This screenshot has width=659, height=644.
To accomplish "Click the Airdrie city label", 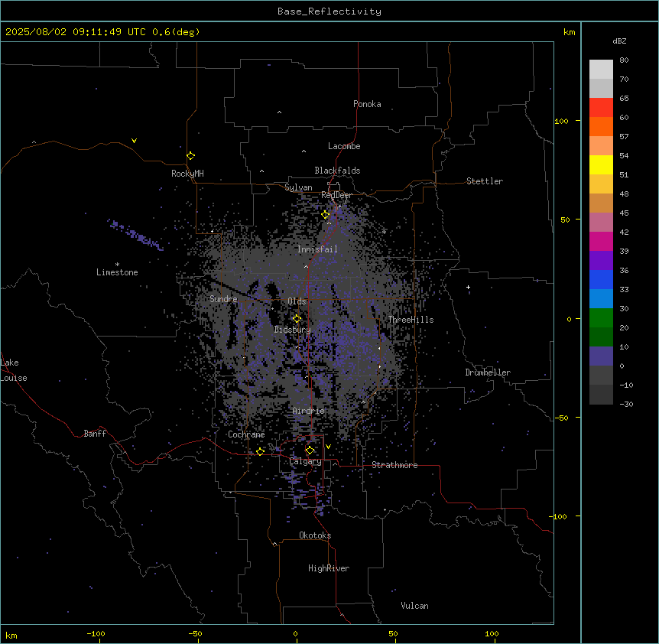I will (x=309, y=411).
